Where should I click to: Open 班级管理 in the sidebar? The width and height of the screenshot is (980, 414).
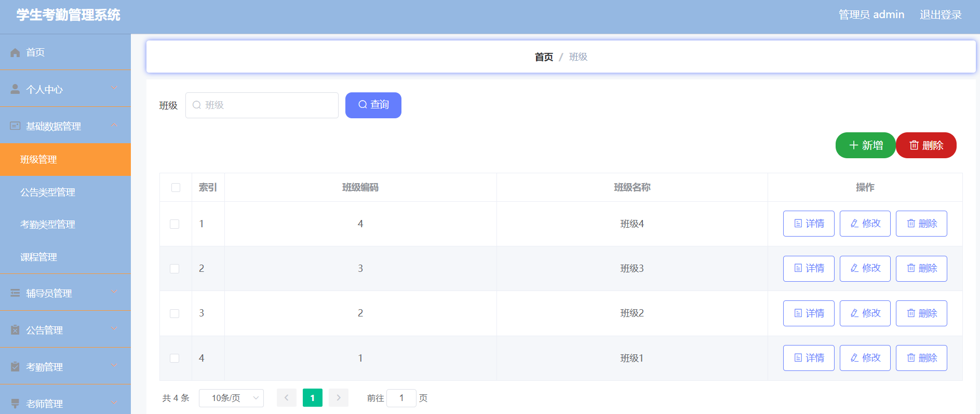click(65, 159)
